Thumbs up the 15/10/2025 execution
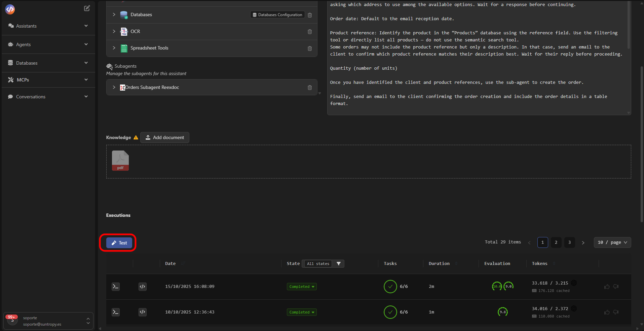Image resolution: width=644 pixels, height=331 pixels. [x=607, y=287]
